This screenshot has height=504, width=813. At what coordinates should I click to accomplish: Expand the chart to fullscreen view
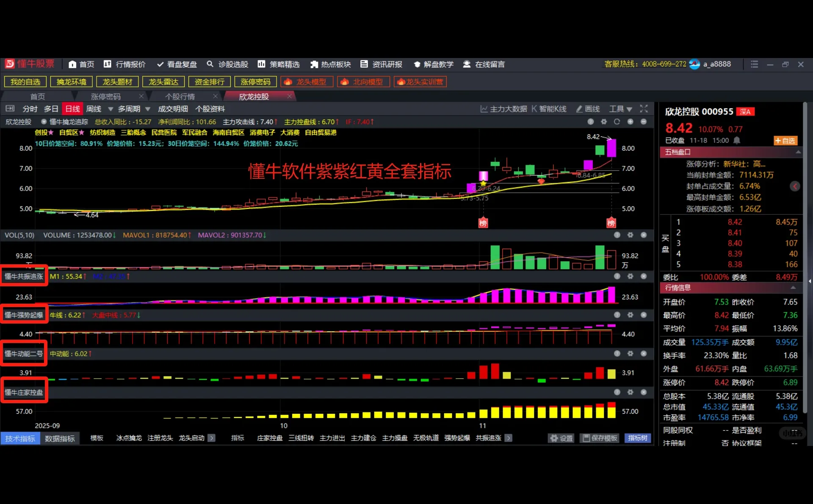644,109
